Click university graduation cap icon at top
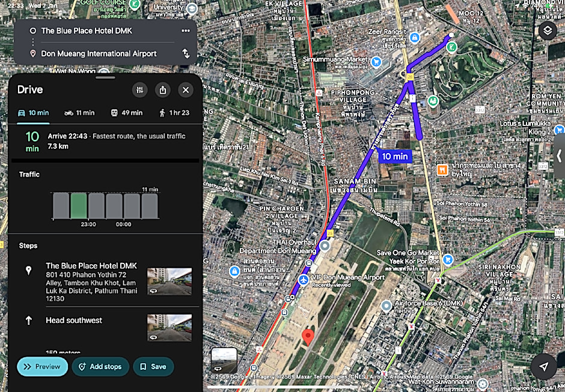The height and width of the screenshot is (392, 565). tap(192, 8)
